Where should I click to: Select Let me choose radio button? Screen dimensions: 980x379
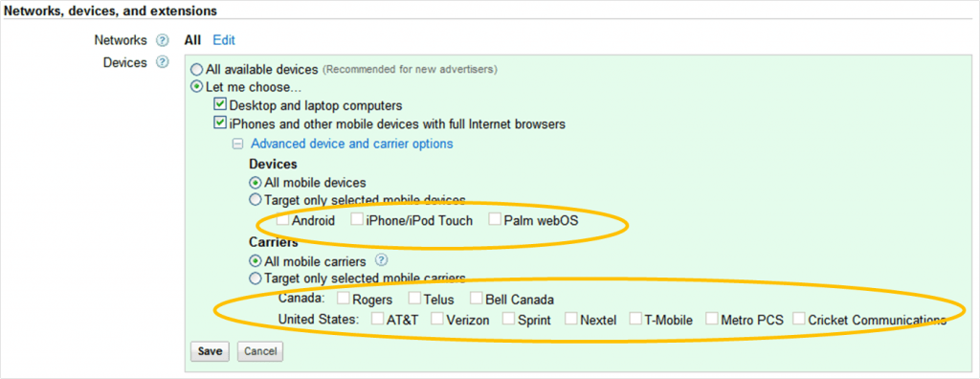point(197,87)
